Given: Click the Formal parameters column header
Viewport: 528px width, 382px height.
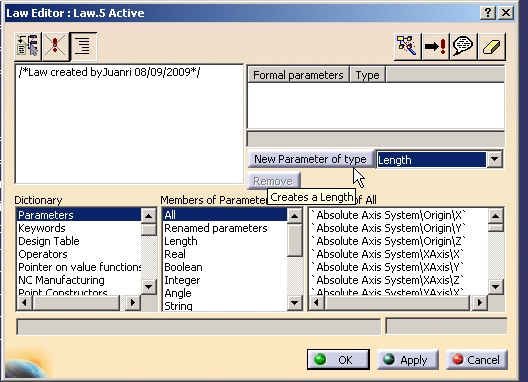Looking at the screenshot, I should coord(298,75).
